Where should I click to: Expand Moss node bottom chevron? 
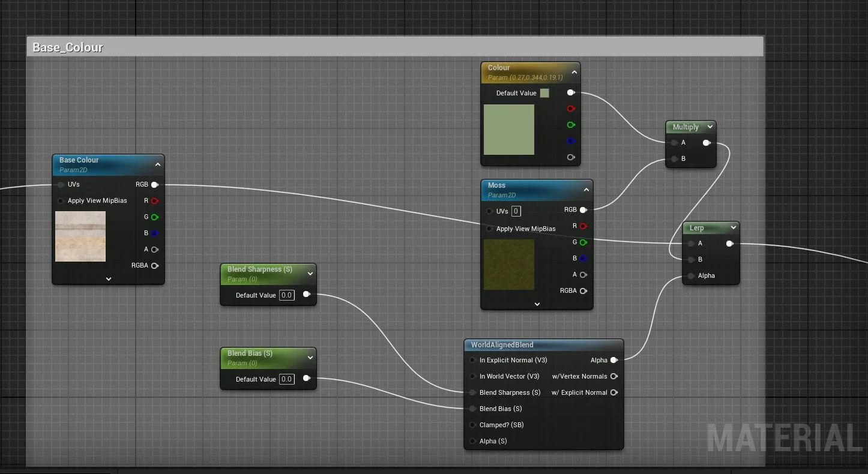click(537, 304)
